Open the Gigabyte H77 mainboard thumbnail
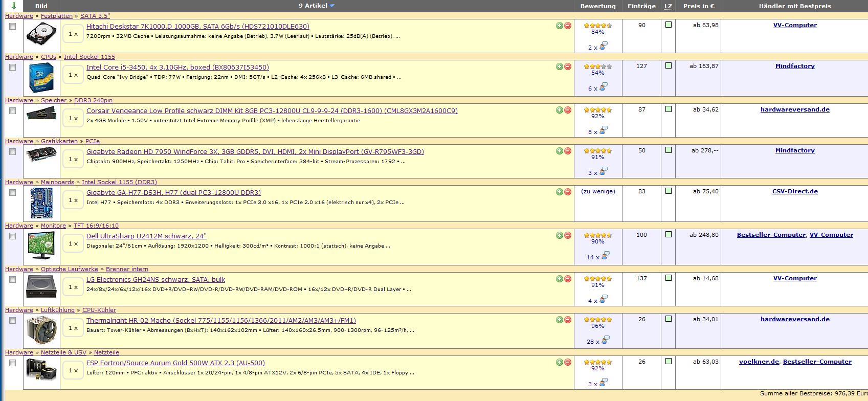Viewport: 868px width, 401px height. coord(41,203)
